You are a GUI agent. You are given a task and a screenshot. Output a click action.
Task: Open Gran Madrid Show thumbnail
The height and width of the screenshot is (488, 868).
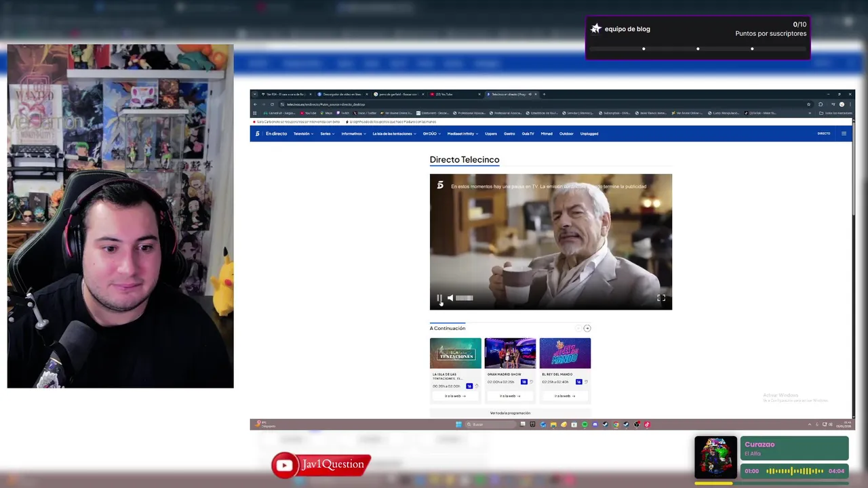tap(510, 353)
